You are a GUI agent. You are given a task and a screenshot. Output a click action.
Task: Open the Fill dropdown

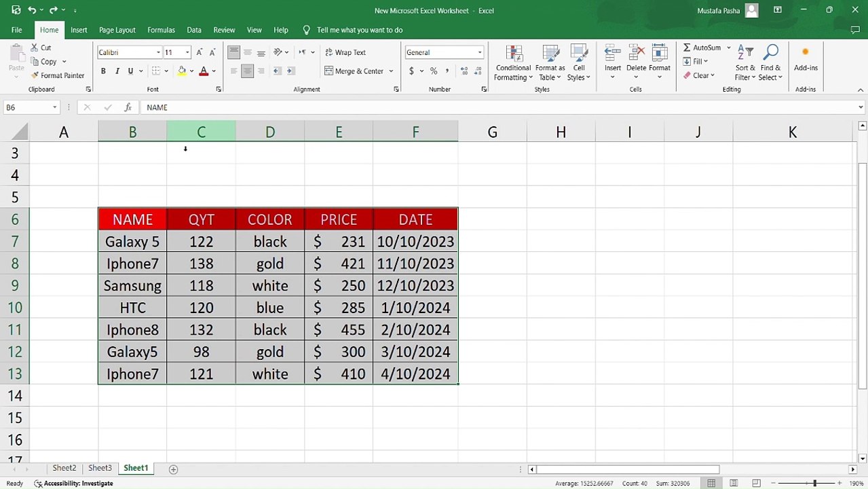point(695,61)
